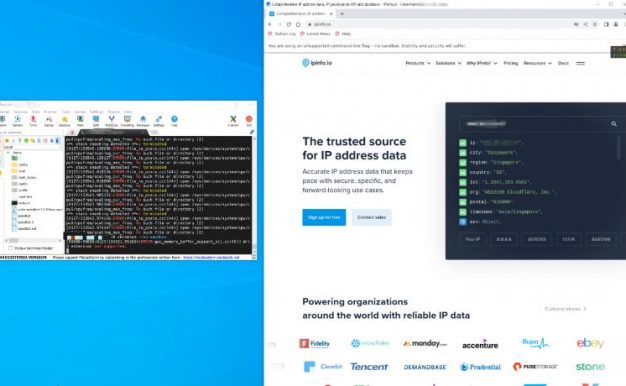Open the Help icon in MobaXterm toolbar

pyautogui.click(x=174, y=121)
